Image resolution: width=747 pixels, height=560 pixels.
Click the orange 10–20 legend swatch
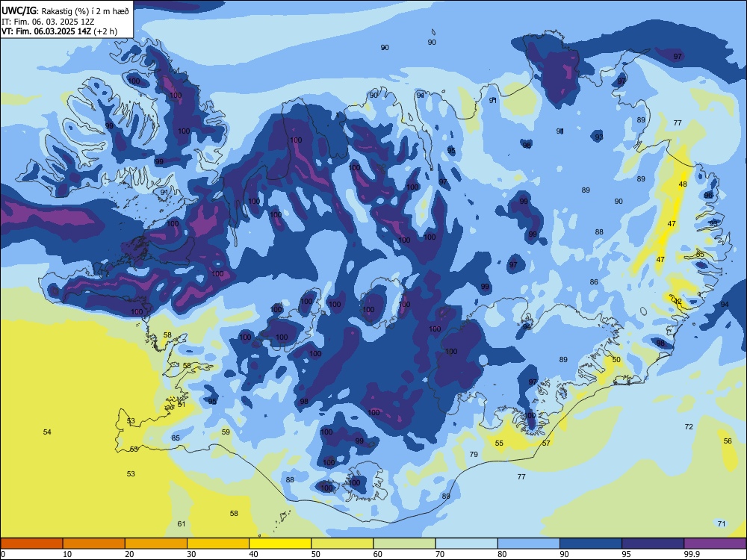[x=94, y=544]
